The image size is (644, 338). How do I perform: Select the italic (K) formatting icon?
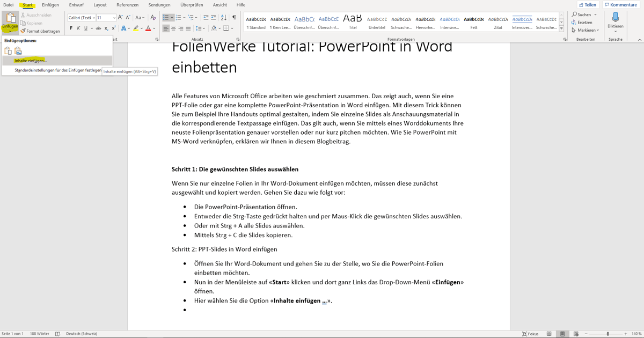click(x=79, y=27)
